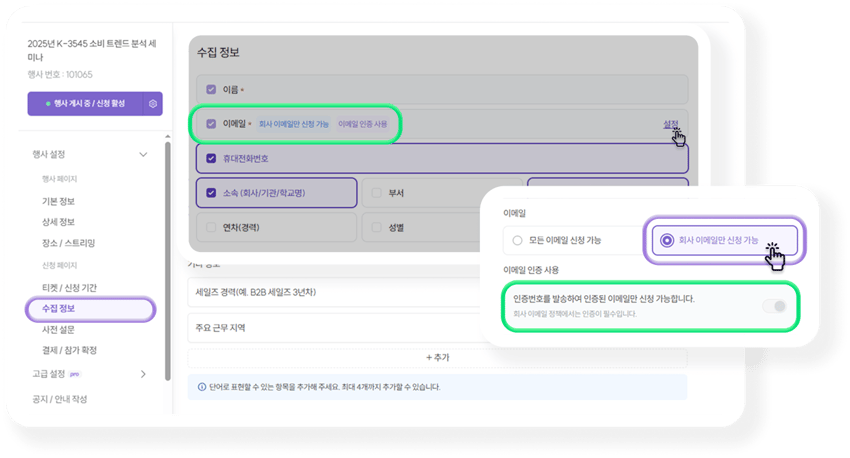Toggle the 이메일 인증 사용 switch
The image size is (850, 458).
tap(774, 306)
